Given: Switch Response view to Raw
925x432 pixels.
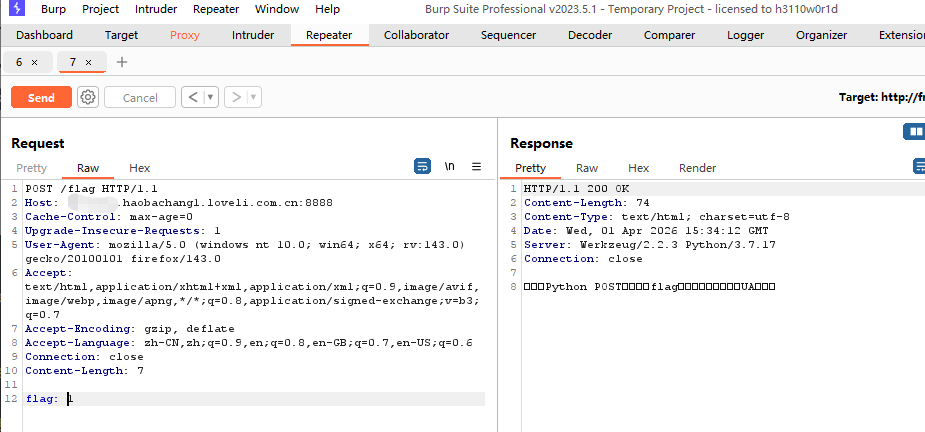Looking at the screenshot, I should [x=587, y=168].
